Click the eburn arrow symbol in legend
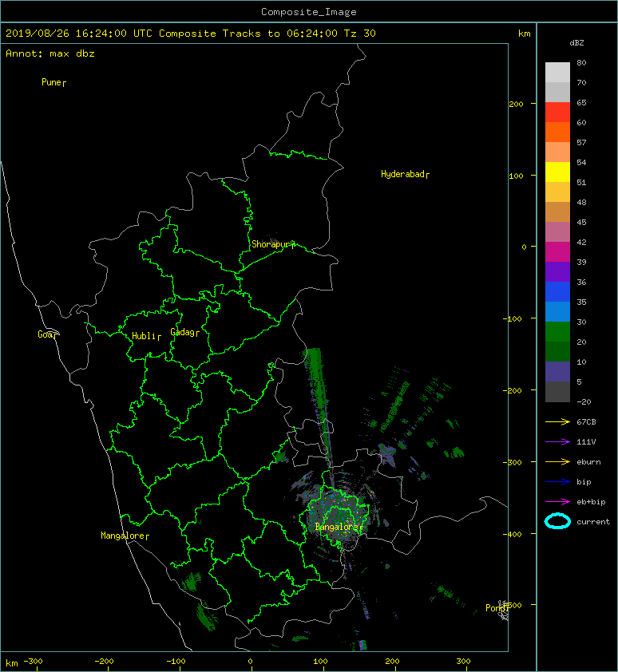 pos(557,462)
